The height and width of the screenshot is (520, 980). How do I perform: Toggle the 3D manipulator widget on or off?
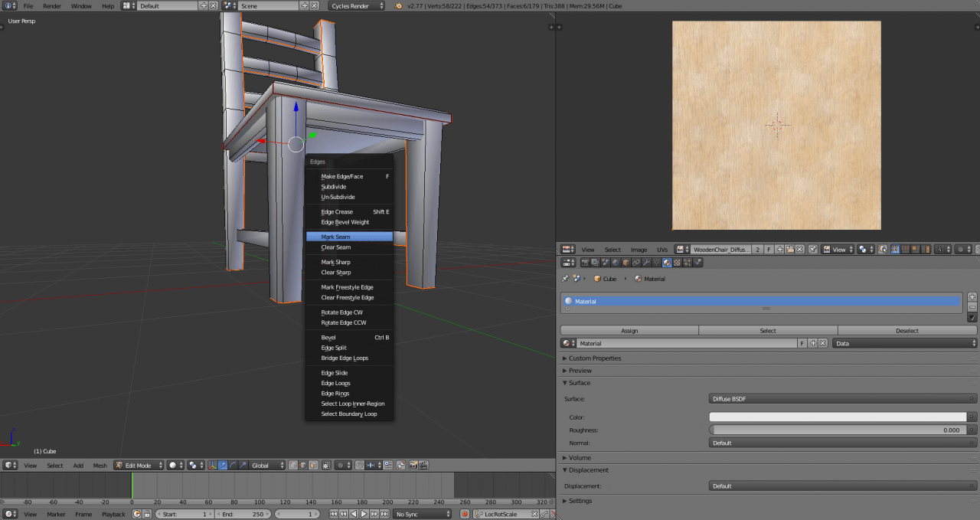pos(213,465)
